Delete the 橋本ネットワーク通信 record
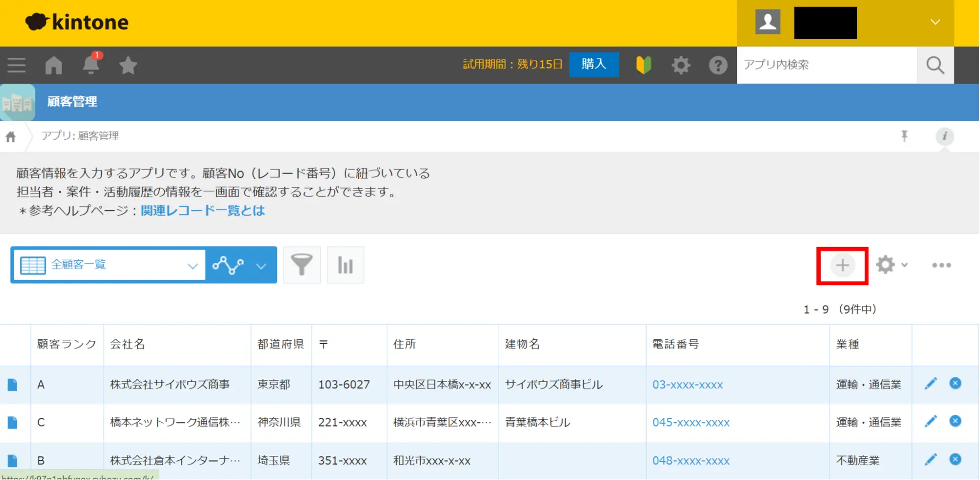The image size is (980, 480). (955, 421)
